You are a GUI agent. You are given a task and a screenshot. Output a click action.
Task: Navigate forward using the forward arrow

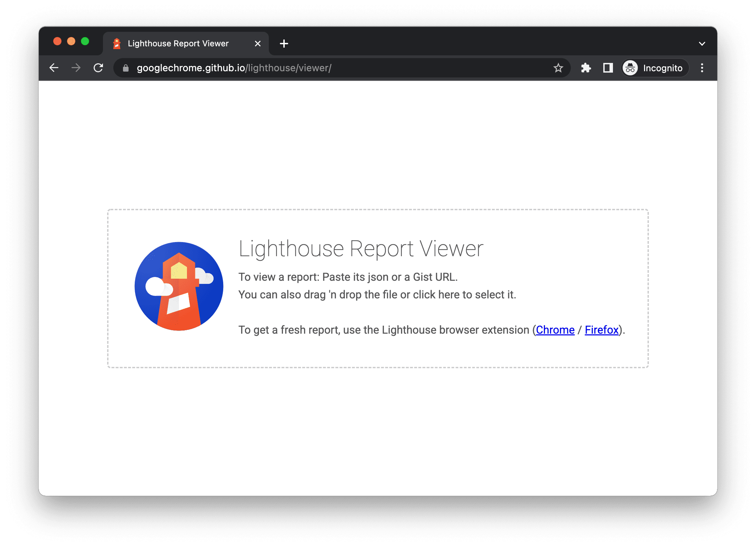pyautogui.click(x=77, y=67)
